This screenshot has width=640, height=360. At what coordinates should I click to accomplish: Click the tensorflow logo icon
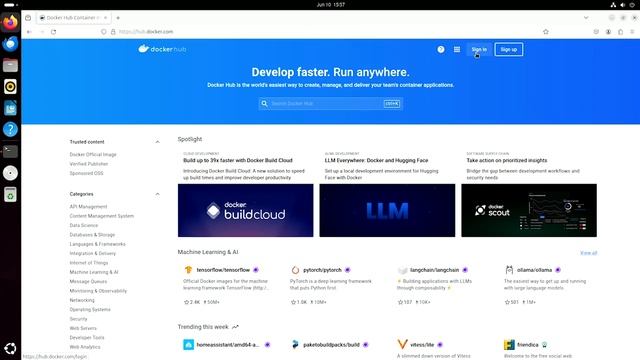(x=188, y=270)
